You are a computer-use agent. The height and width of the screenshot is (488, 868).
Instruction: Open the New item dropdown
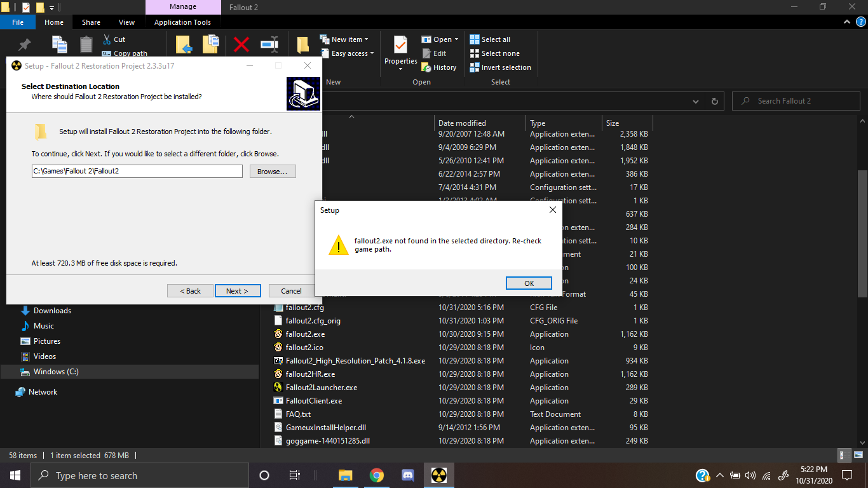pos(344,39)
